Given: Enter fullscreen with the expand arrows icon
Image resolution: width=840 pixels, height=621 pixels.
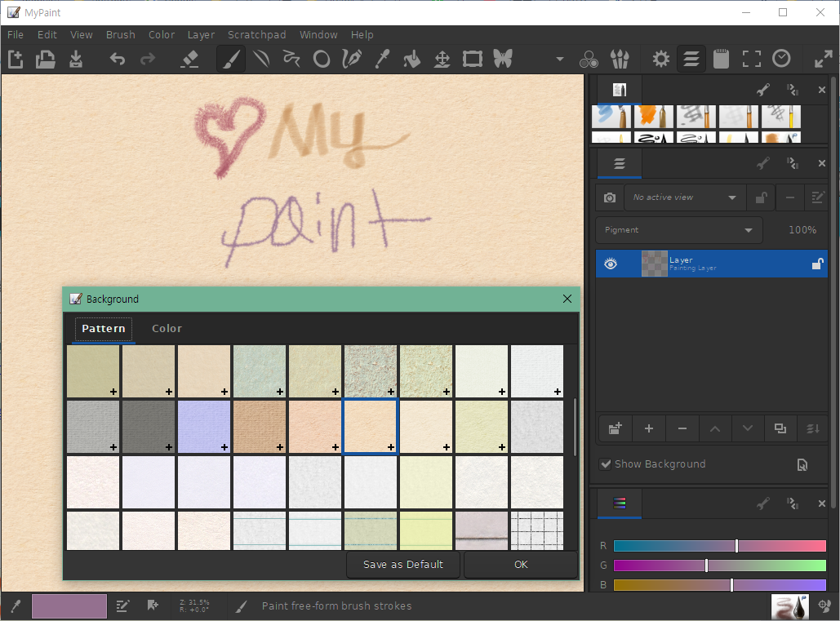Looking at the screenshot, I should 824,59.
